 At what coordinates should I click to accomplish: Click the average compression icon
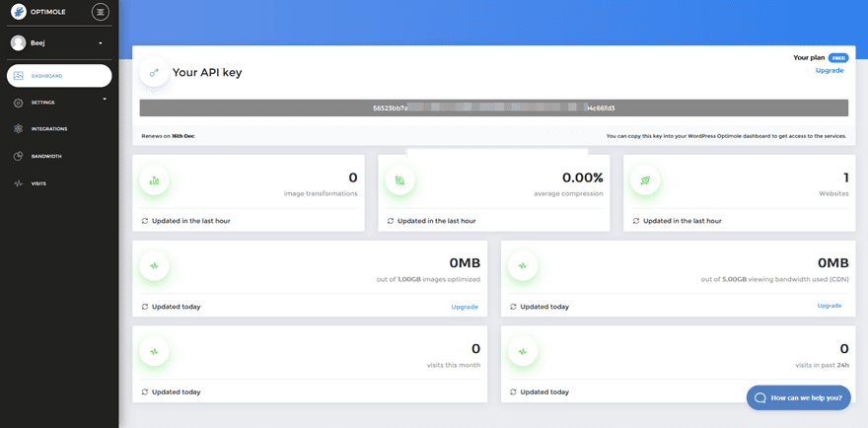(399, 180)
